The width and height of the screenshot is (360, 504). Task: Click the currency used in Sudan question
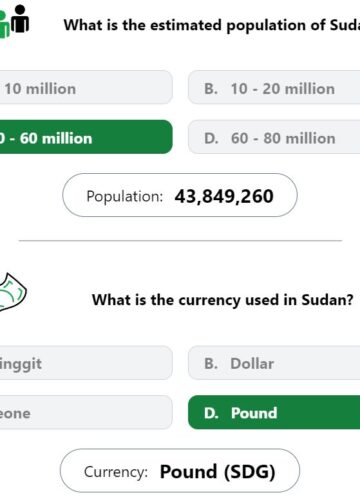click(222, 300)
